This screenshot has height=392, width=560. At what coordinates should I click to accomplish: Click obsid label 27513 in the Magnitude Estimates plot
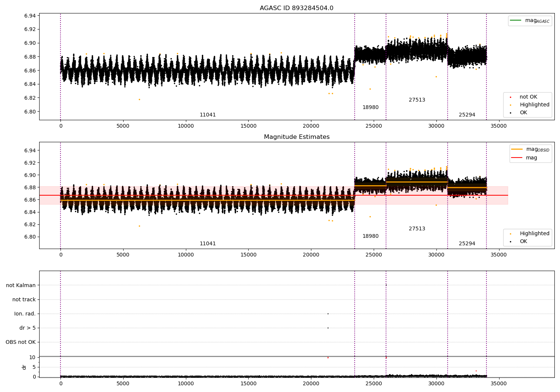pyautogui.click(x=417, y=229)
